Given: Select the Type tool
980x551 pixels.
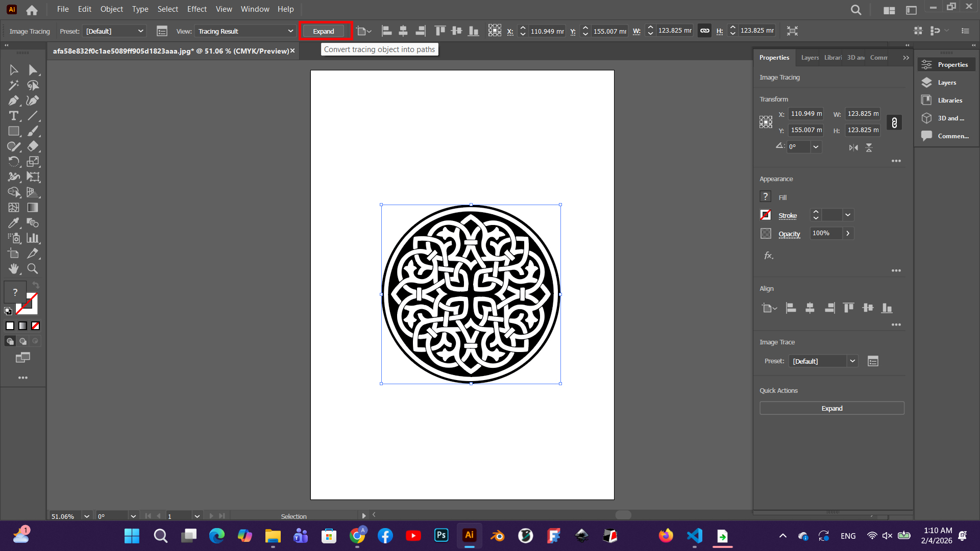Looking at the screenshot, I should click(14, 116).
